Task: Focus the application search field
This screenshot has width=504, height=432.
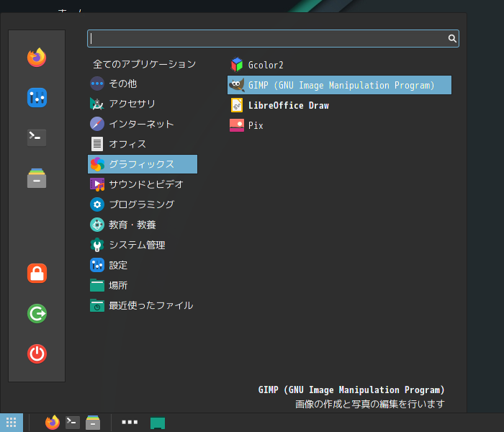Action: coord(273,39)
